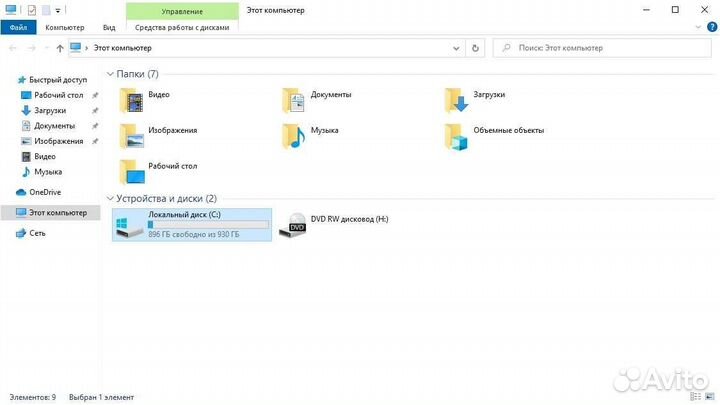Open the Документы folder icon
The height and width of the screenshot is (405, 720).
294,100
